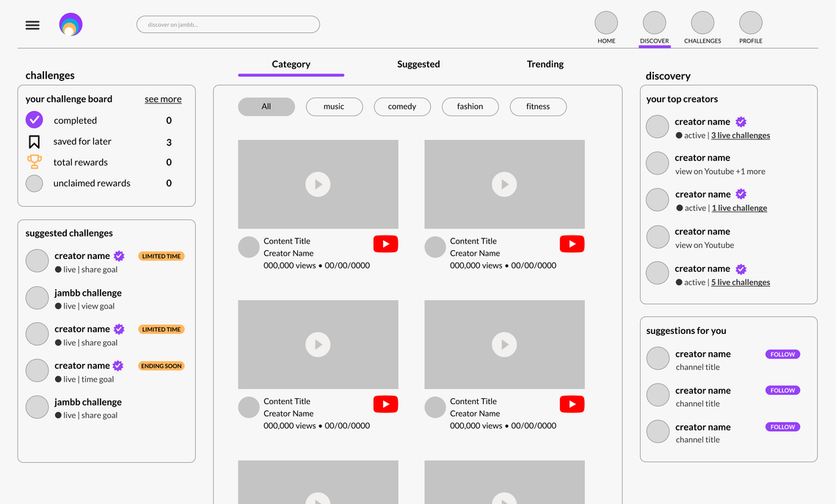Click the YouTube icon under the top-right video

click(572, 244)
